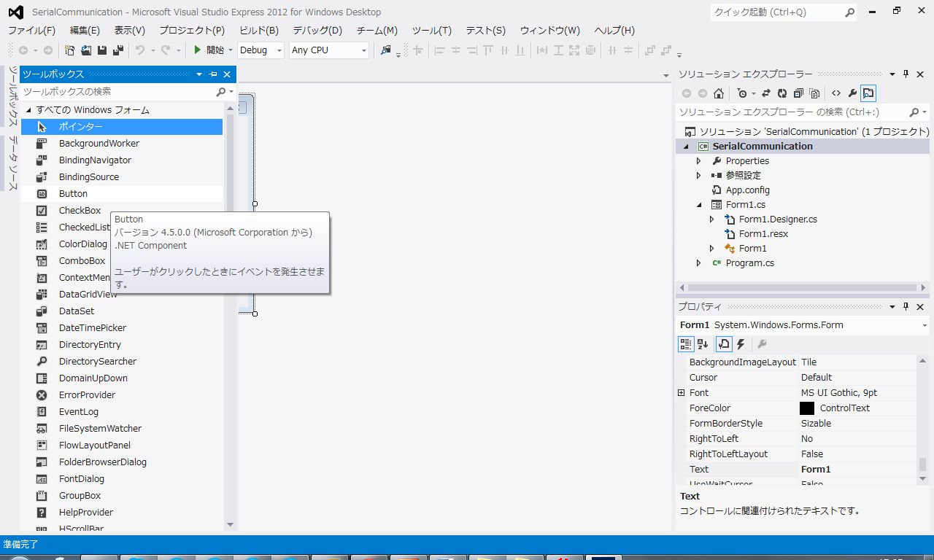Collapse すべての Windows フォーム toolbox group
Screen dimensions: 934x560
pyautogui.click(x=29, y=110)
